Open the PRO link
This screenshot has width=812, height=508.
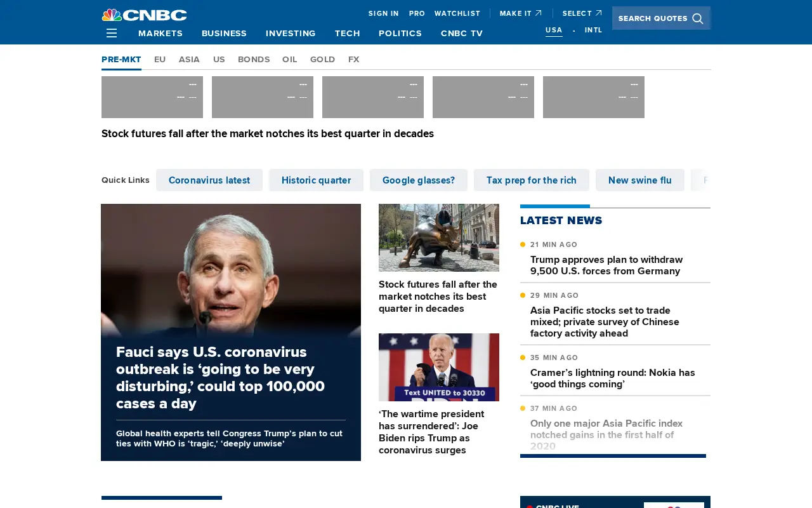[x=417, y=13]
